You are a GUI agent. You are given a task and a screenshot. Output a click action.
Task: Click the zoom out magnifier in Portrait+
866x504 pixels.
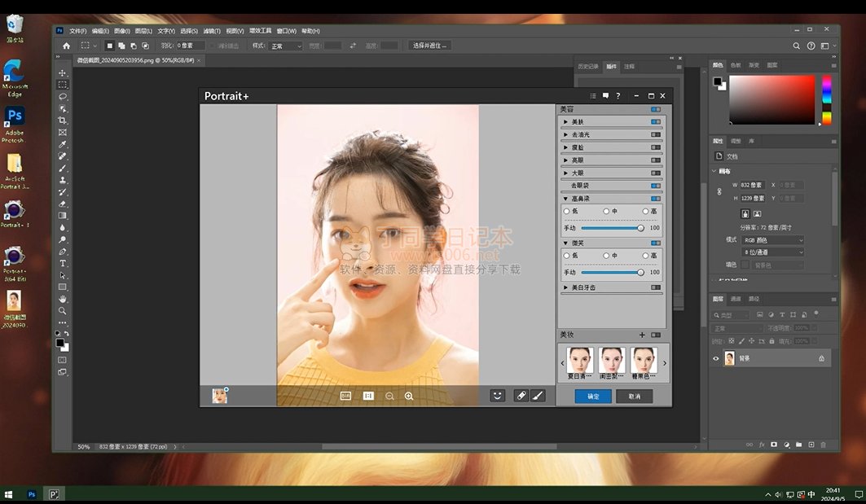[x=389, y=396]
